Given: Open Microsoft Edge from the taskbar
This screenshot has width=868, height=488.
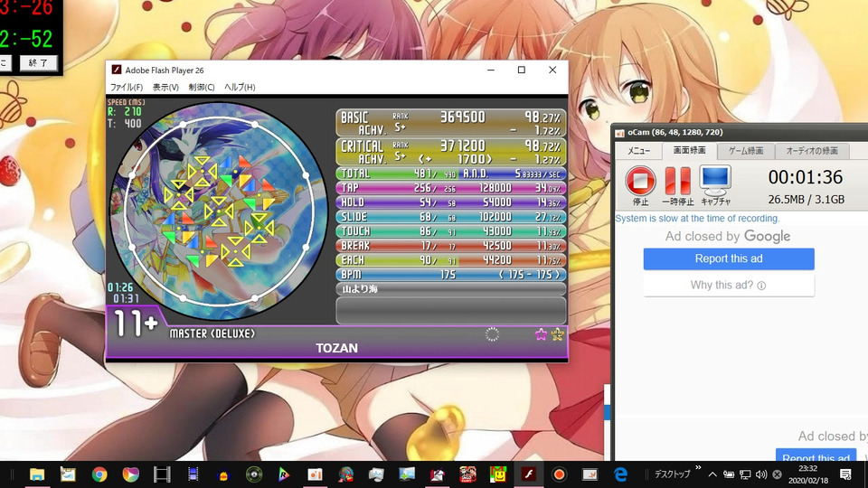Looking at the screenshot, I should click(x=620, y=474).
